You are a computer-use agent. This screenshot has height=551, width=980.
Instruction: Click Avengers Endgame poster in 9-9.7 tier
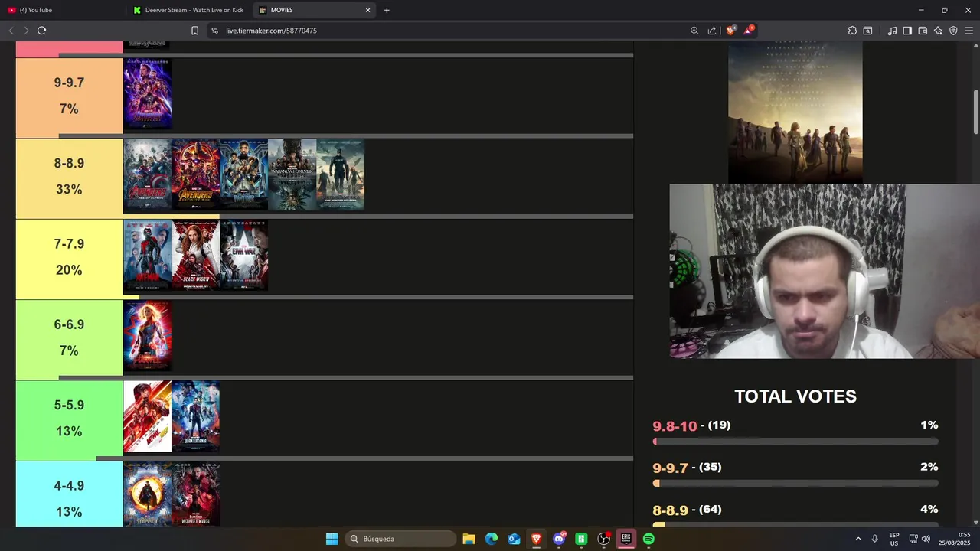pyautogui.click(x=148, y=94)
